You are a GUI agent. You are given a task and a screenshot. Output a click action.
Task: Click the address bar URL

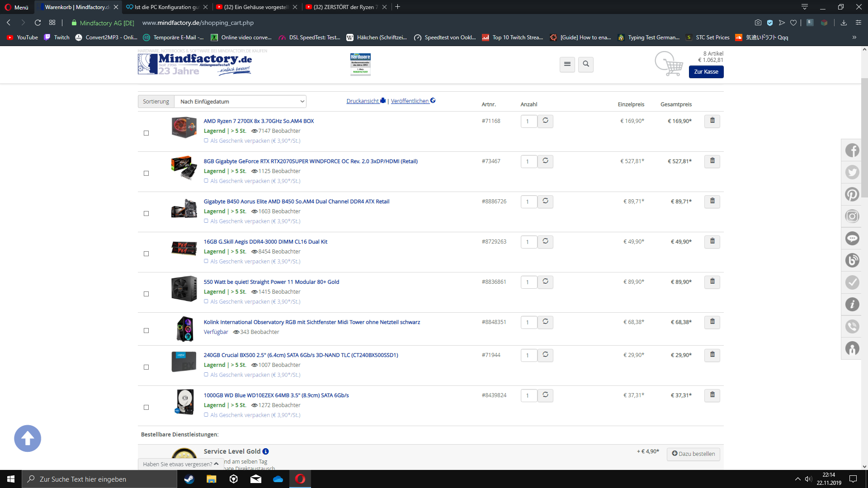coord(198,23)
